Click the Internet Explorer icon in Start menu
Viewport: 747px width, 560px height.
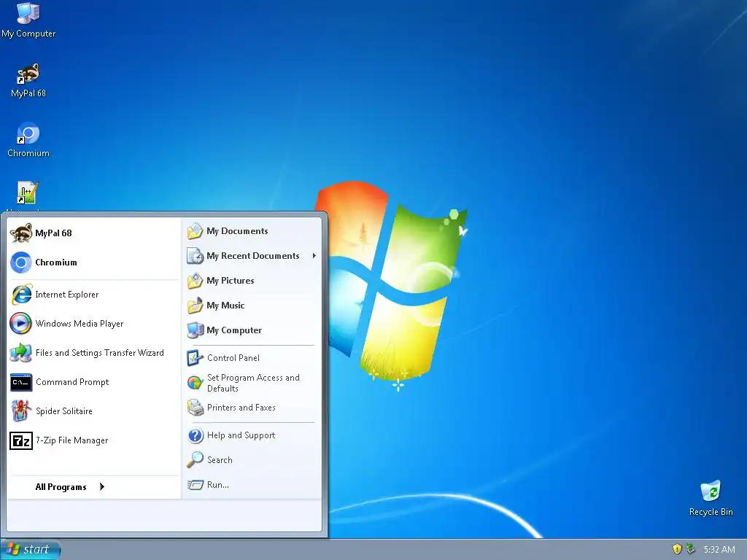pos(21,295)
